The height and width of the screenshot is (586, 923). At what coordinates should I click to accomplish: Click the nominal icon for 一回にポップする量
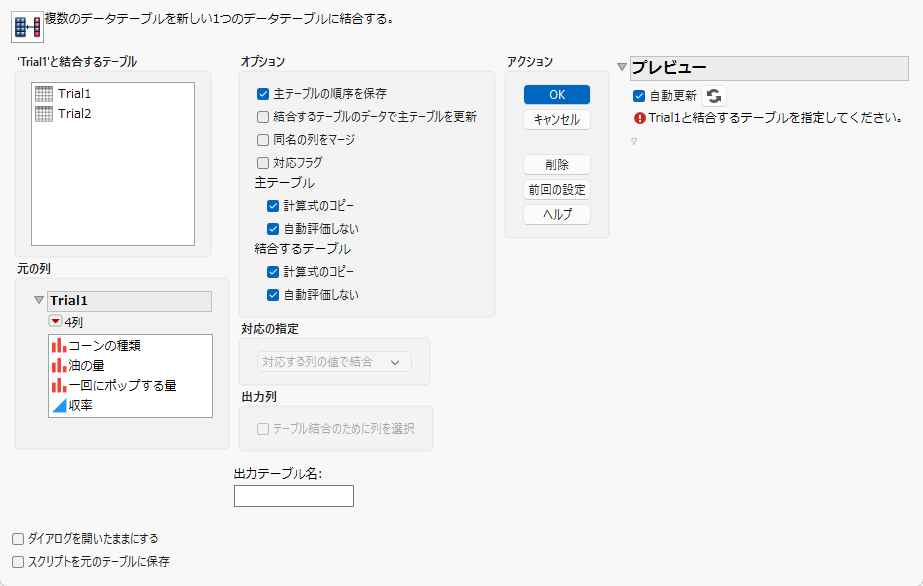pos(59,385)
